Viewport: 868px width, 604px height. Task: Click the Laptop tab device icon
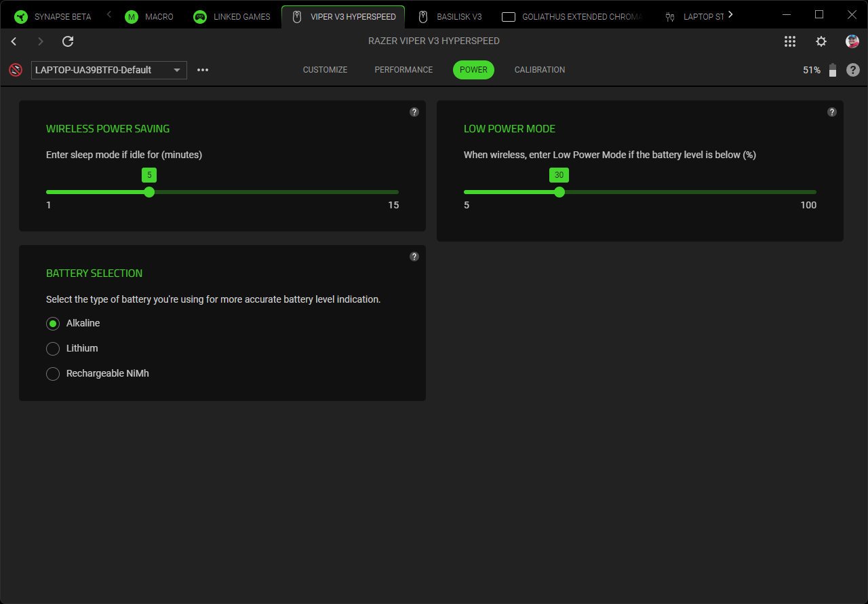(670, 17)
